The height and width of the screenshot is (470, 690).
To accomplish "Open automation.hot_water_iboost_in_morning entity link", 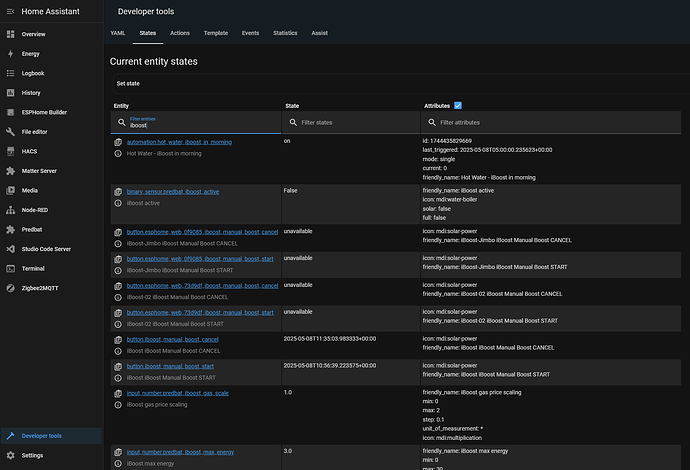I will point(179,142).
